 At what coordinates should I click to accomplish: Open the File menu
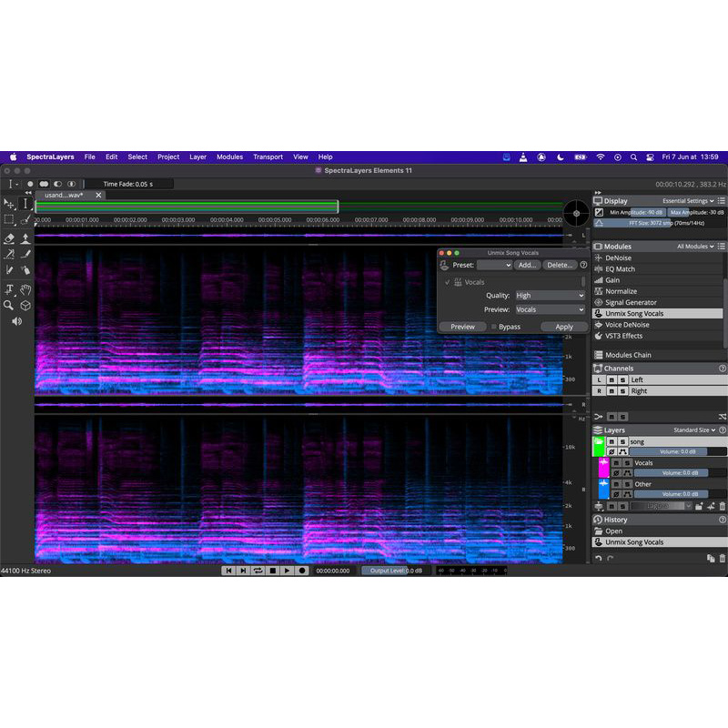tap(89, 157)
